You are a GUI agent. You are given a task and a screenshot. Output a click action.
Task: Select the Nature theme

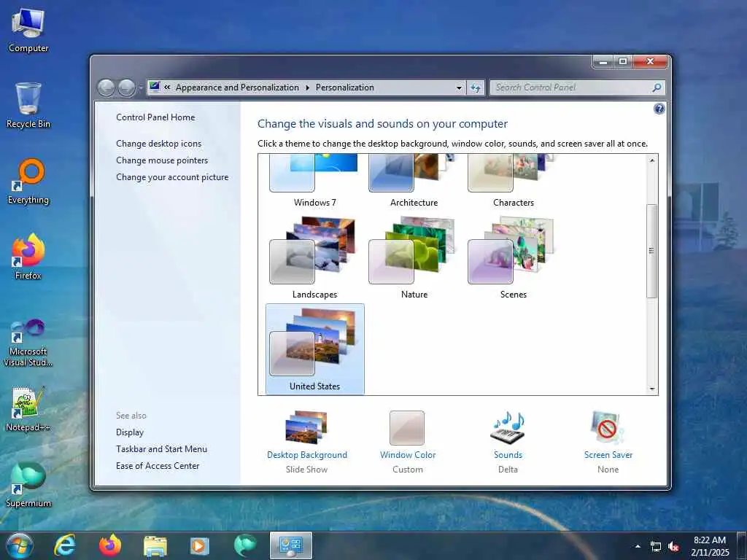[414, 257]
